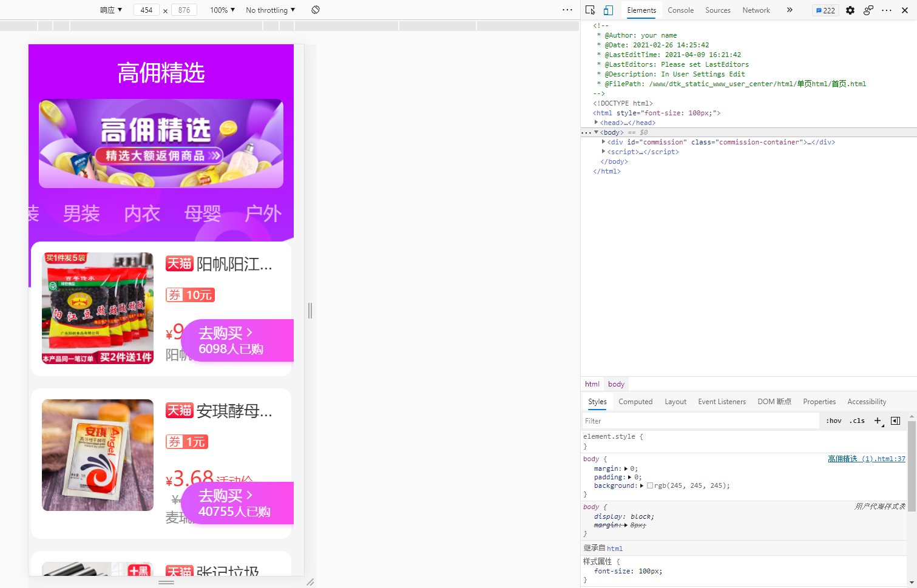Open DevTools settings gear
The width and height of the screenshot is (917, 588).
pos(850,10)
